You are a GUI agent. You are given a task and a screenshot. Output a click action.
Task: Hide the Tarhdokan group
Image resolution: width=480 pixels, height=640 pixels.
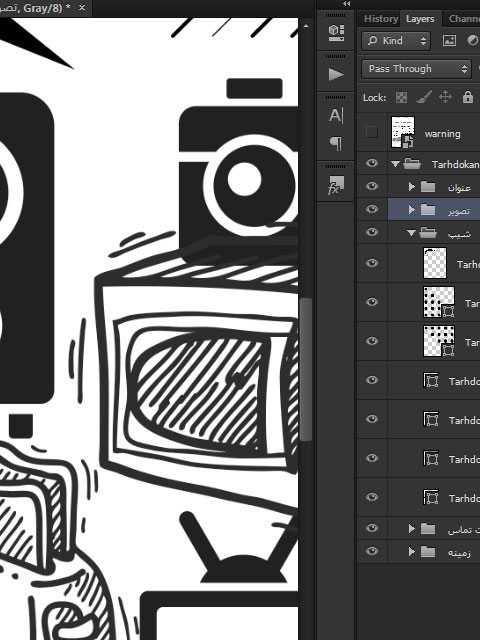coord(371,163)
